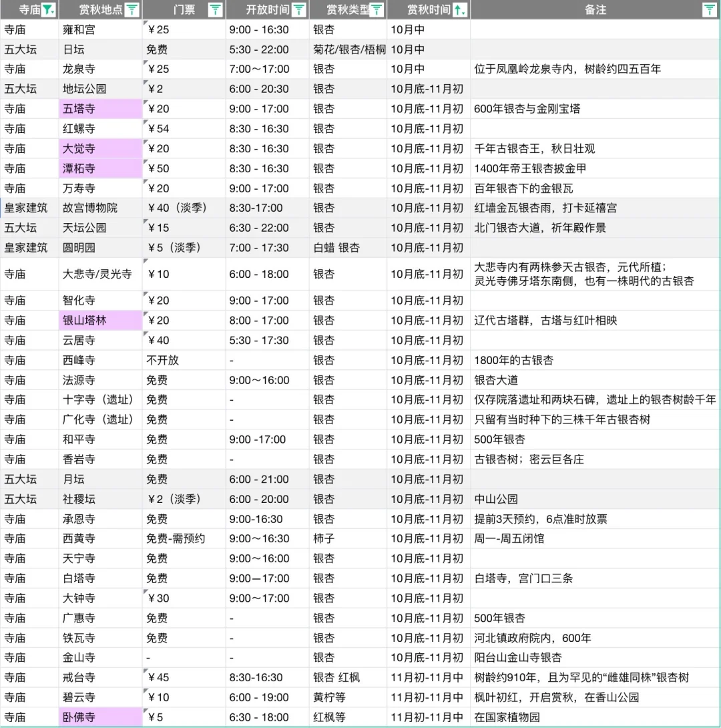Select the 法源寺 cell

(x=100, y=380)
